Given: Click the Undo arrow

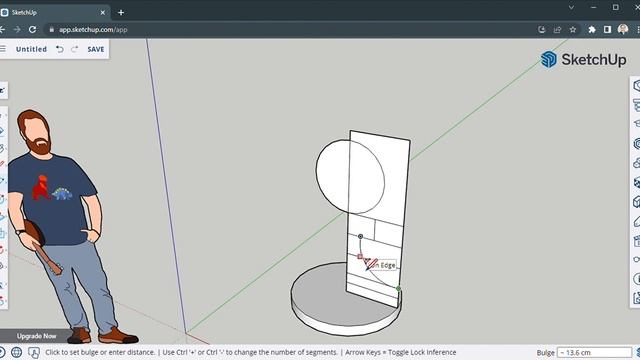Looking at the screenshot, I should [60, 49].
